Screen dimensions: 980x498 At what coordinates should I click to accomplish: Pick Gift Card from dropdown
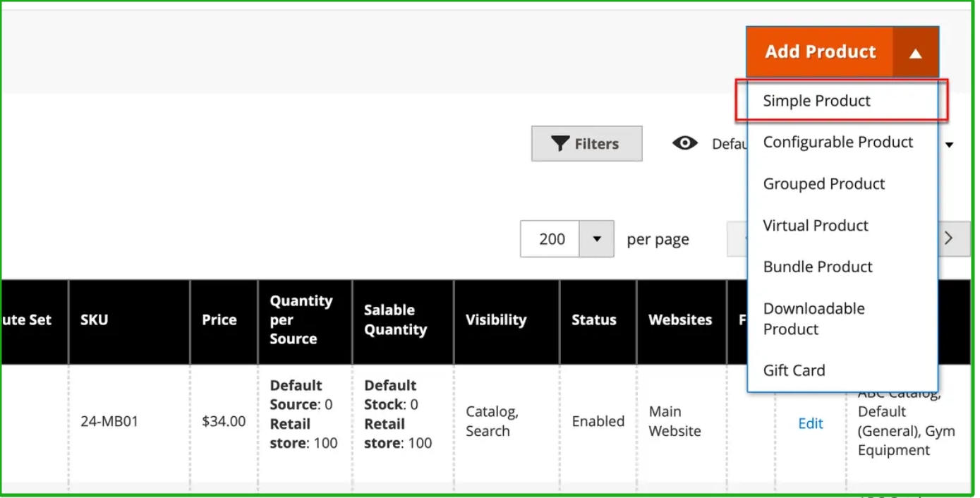click(x=794, y=370)
